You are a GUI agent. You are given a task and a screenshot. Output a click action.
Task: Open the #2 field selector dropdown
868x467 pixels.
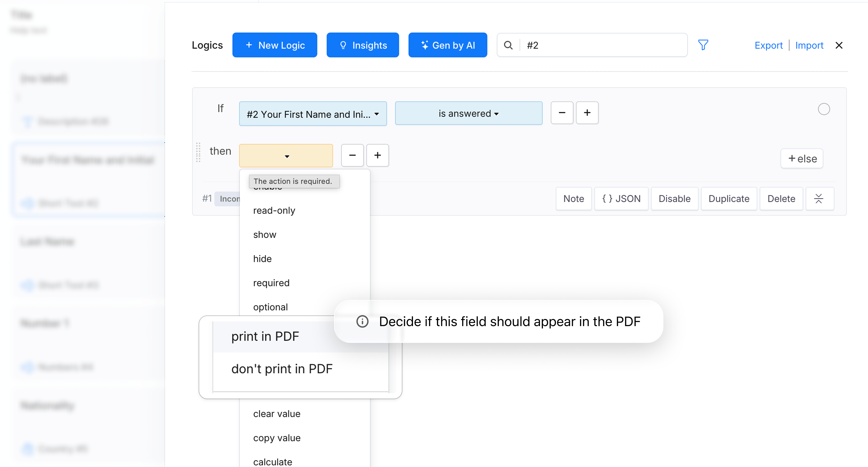click(313, 114)
